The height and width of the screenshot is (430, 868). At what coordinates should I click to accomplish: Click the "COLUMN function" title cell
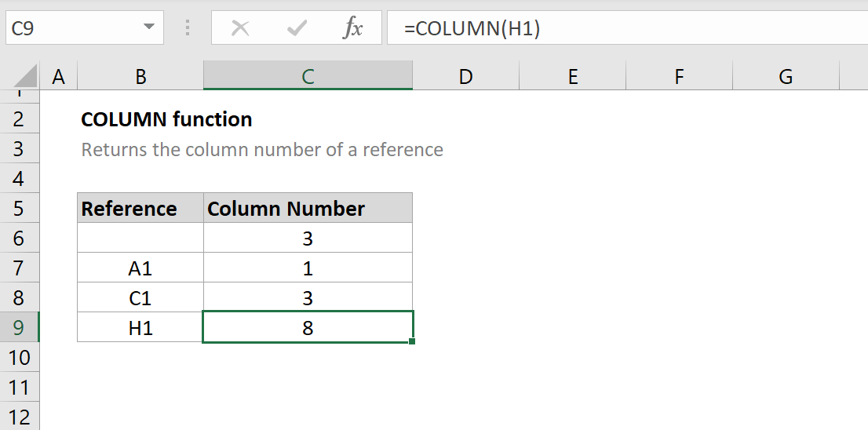pyautogui.click(x=166, y=119)
